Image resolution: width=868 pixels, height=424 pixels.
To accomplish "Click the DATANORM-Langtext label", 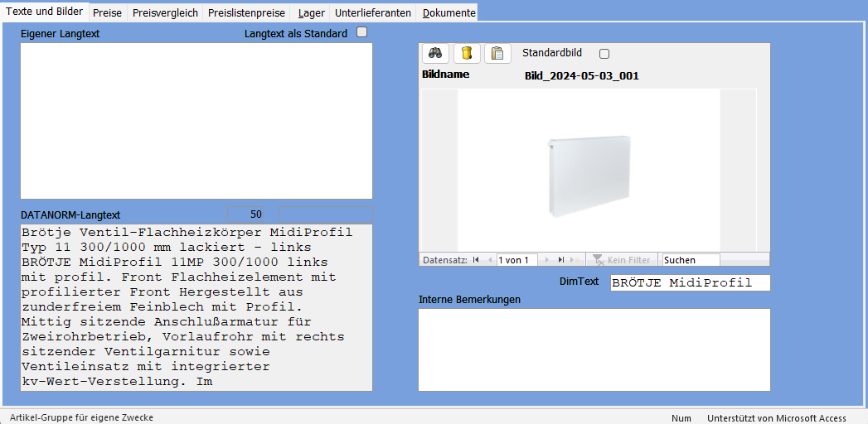I will click(x=70, y=215).
